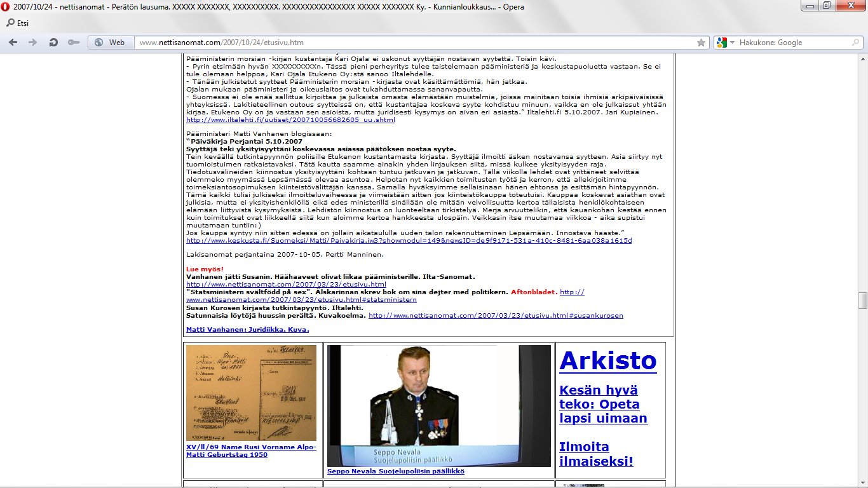Click the Seppo Nevala photo thumbnail
Screen dimensions: 868x488
pos(438,405)
